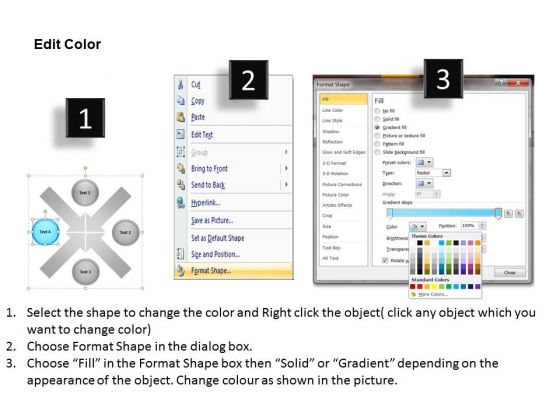The height and width of the screenshot is (420, 560).
Task: Click the Format Shape icon in menu
Action: point(181,271)
